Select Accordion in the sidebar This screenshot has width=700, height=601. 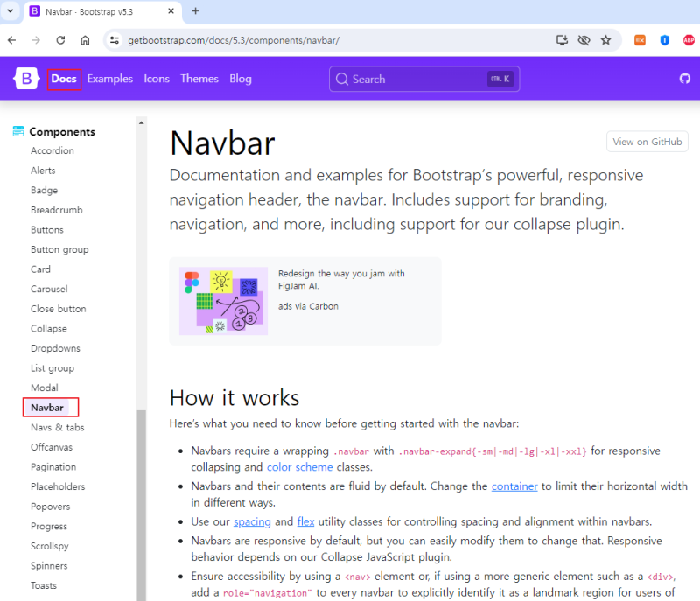click(x=52, y=150)
